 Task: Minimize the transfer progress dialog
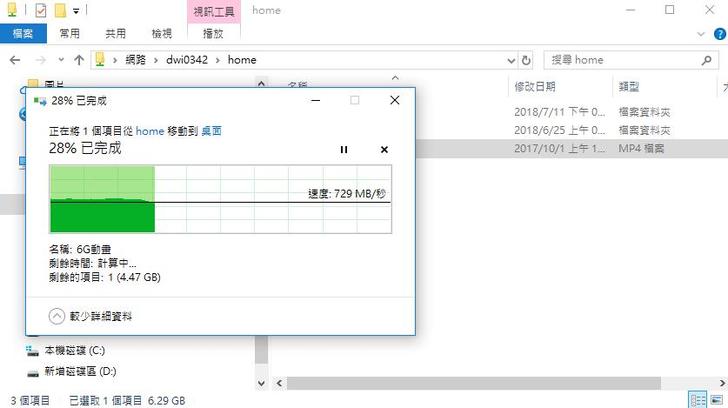(x=316, y=100)
